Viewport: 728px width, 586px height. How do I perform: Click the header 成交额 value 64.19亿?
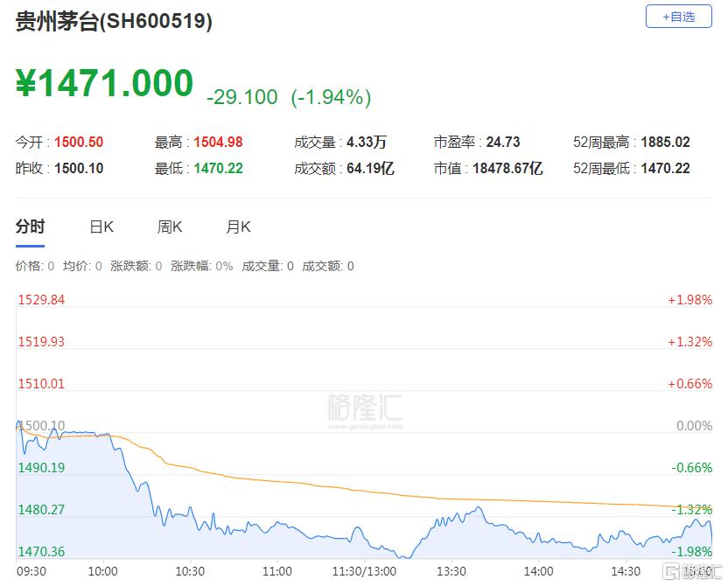pos(370,168)
